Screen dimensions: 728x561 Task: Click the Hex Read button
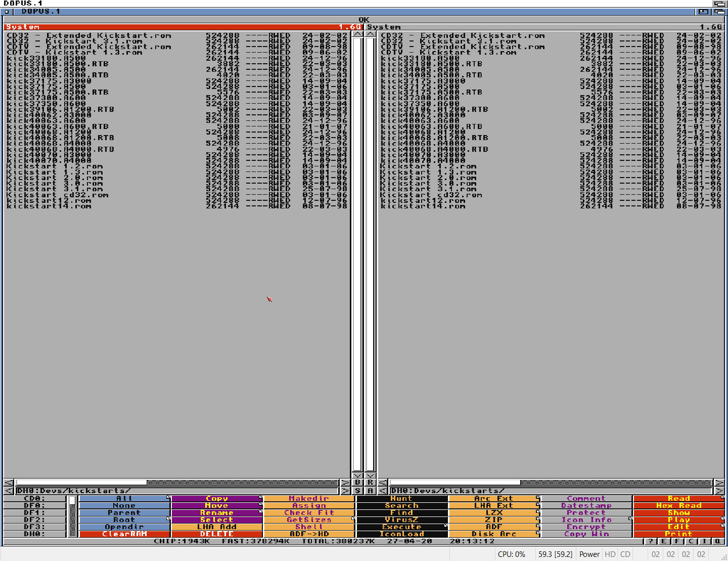679,505
